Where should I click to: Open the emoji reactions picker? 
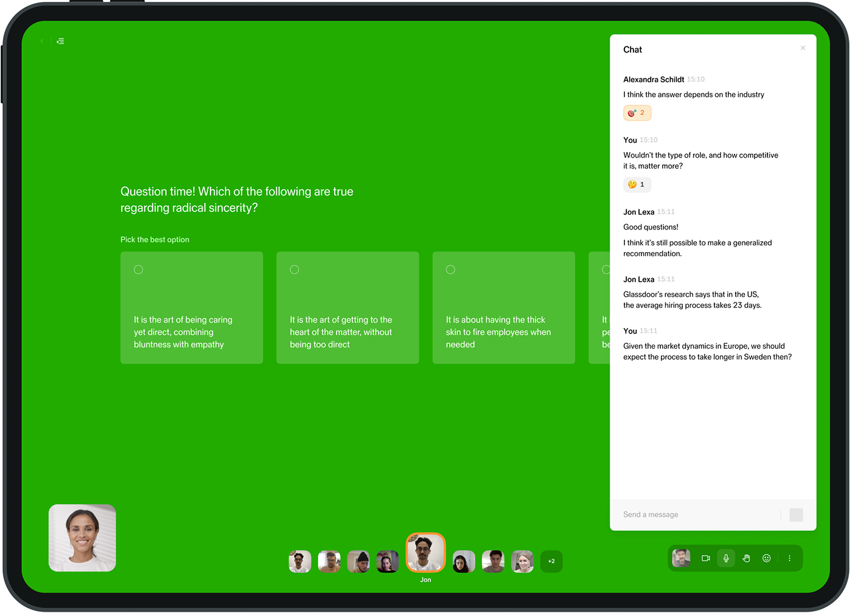click(x=767, y=558)
